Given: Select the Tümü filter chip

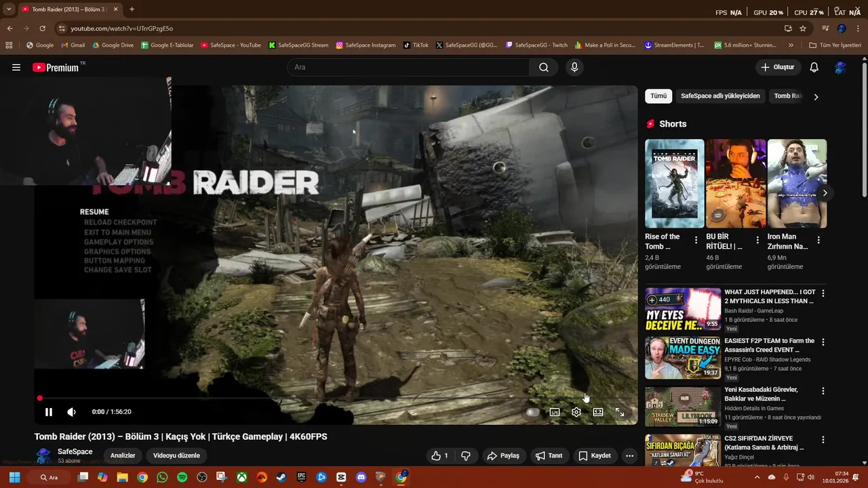Looking at the screenshot, I should (x=658, y=96).
